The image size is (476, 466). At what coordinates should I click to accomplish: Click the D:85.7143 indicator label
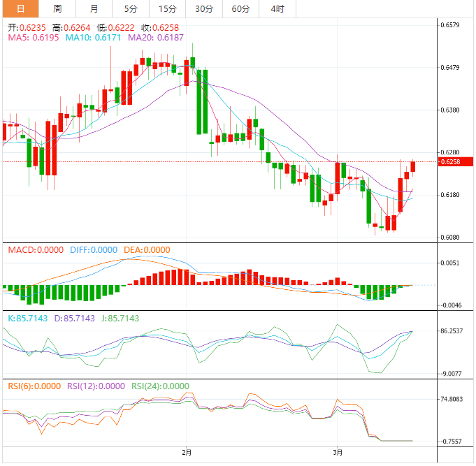[x=74, y=319]
